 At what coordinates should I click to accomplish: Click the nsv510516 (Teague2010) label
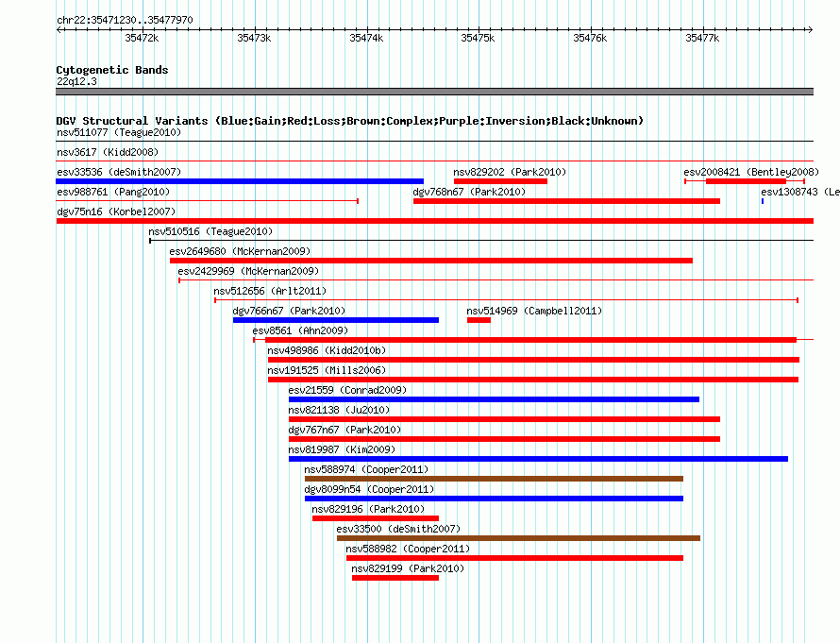coord(210,231)
